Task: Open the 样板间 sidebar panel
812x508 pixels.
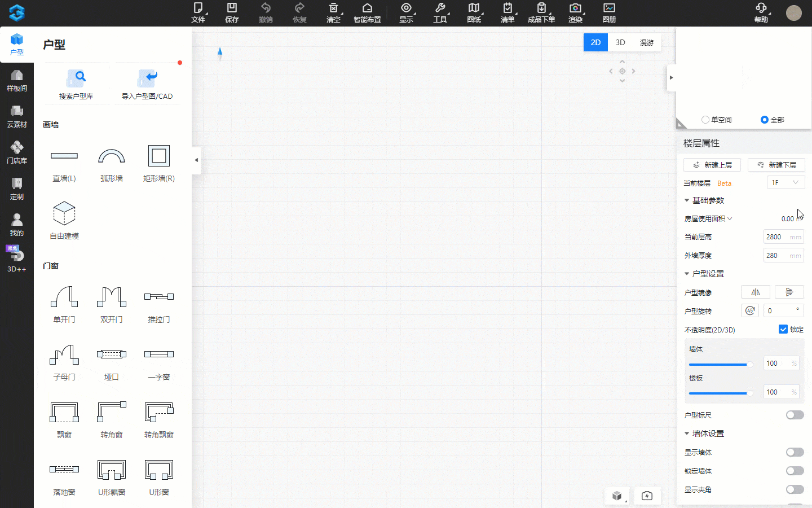Action: [x=17, y=81]
